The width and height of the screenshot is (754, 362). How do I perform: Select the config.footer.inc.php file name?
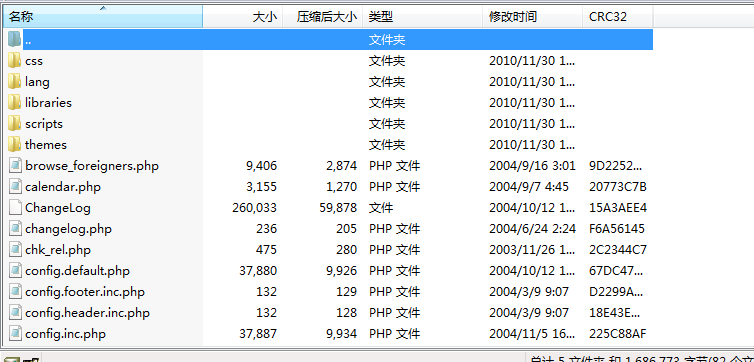point(85,292)
